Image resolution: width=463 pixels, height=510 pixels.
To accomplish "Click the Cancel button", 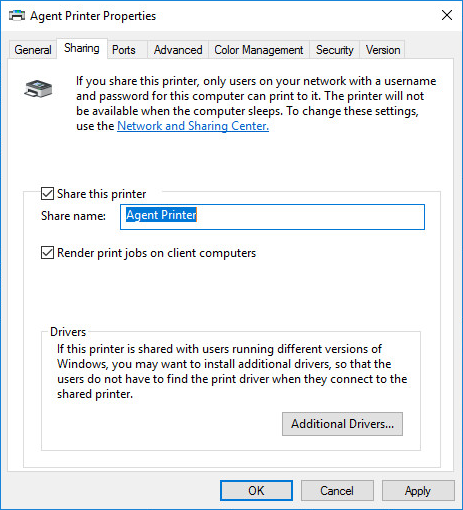I will [337, 491].
